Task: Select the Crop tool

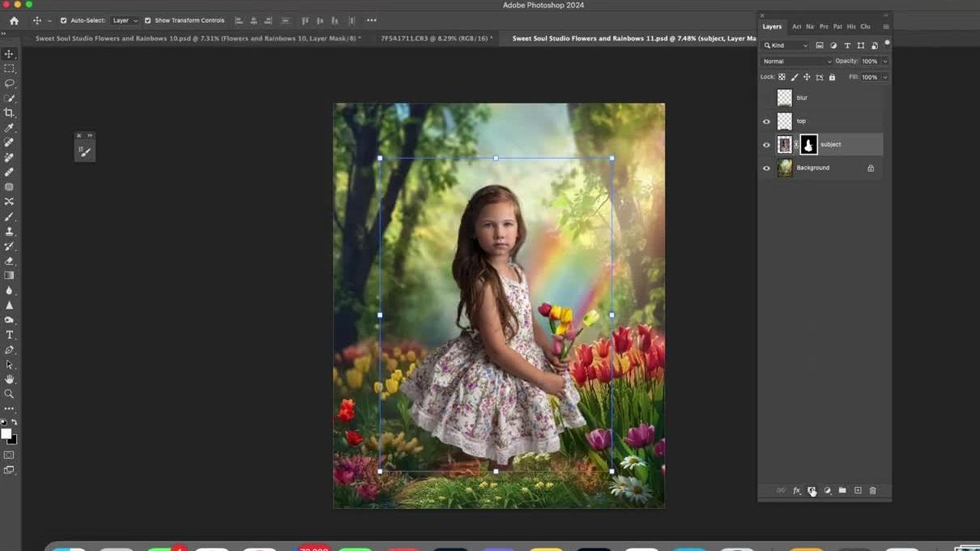Action: pos(9,112)
